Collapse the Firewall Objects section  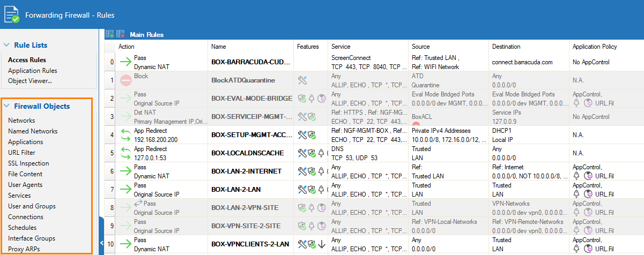6,106
